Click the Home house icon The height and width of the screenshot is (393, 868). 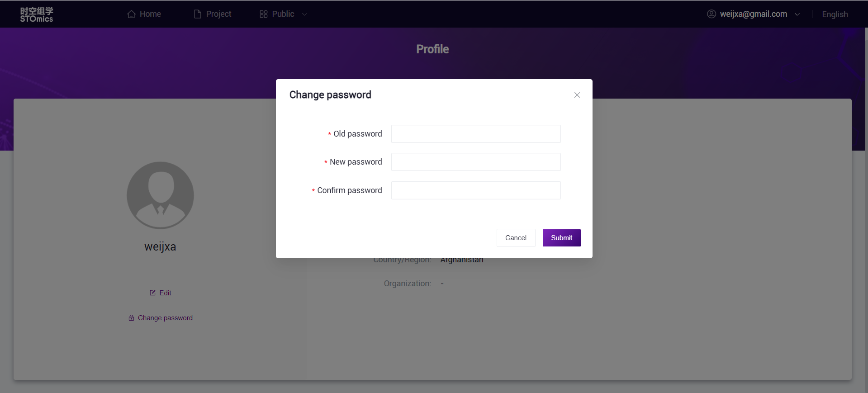click(x=131, y=14)
